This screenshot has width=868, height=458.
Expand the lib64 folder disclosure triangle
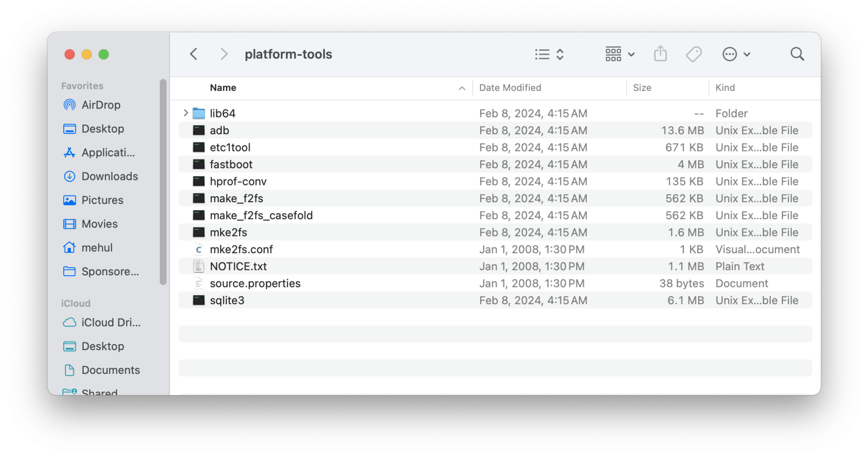tap(185, 113)
